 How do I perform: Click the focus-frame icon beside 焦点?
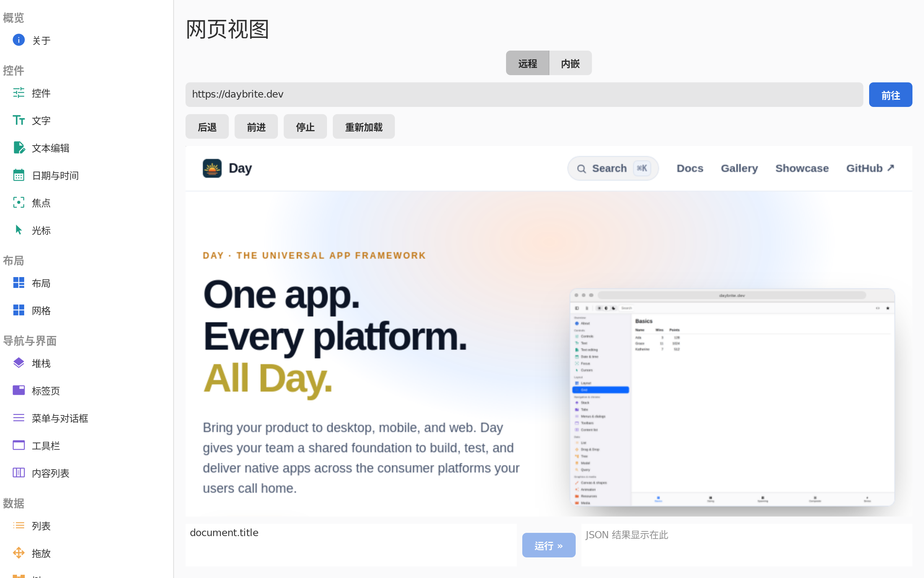[18, 203]
